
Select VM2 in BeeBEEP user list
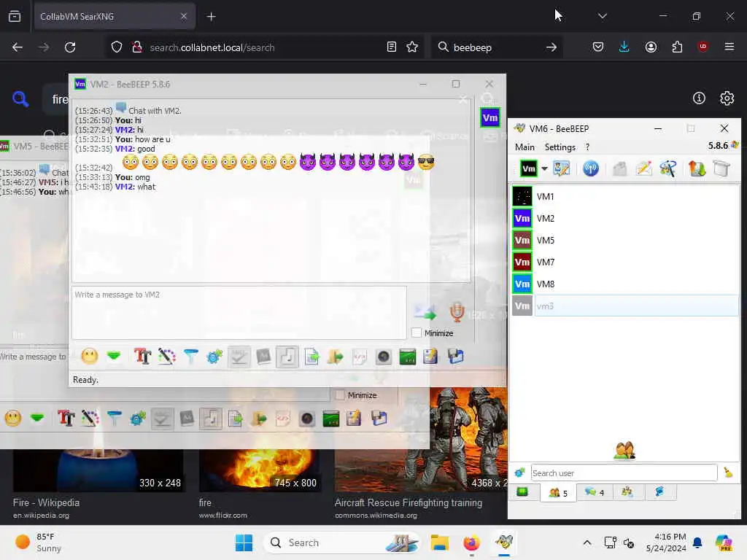625,218
